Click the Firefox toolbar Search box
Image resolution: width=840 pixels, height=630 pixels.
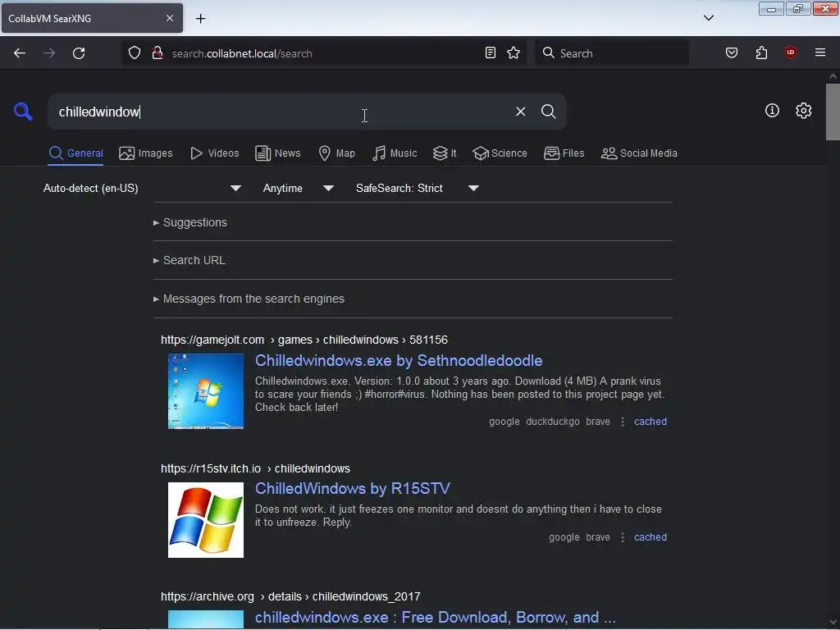pos(612,53)
